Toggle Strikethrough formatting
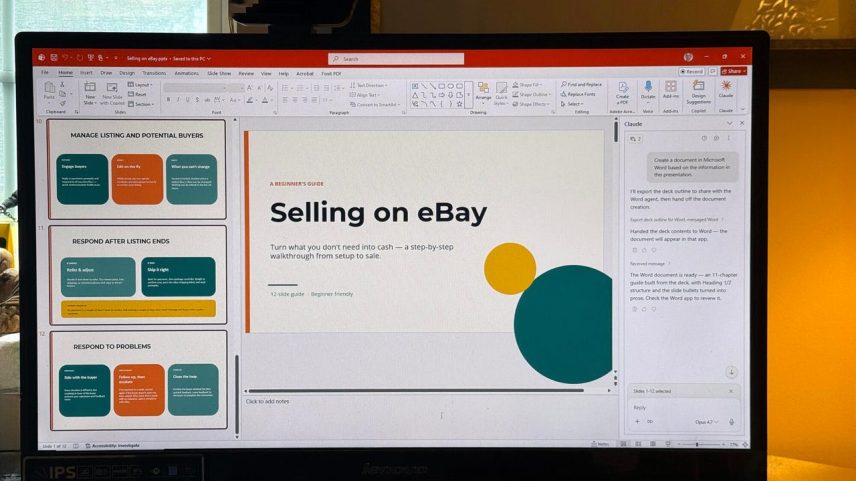The height and width of the screenshot is (481, 856). coord(207,100)
